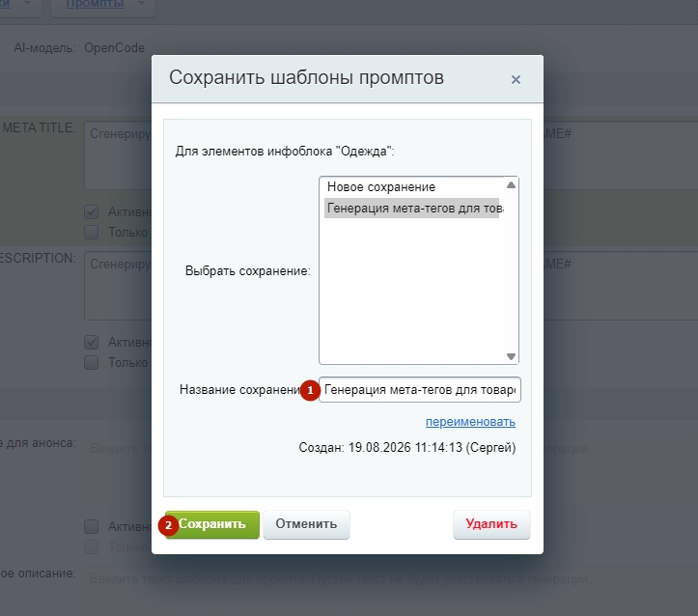Click the list scroll down arrow
The image size is (698, 616).
[x=511, y=356]
